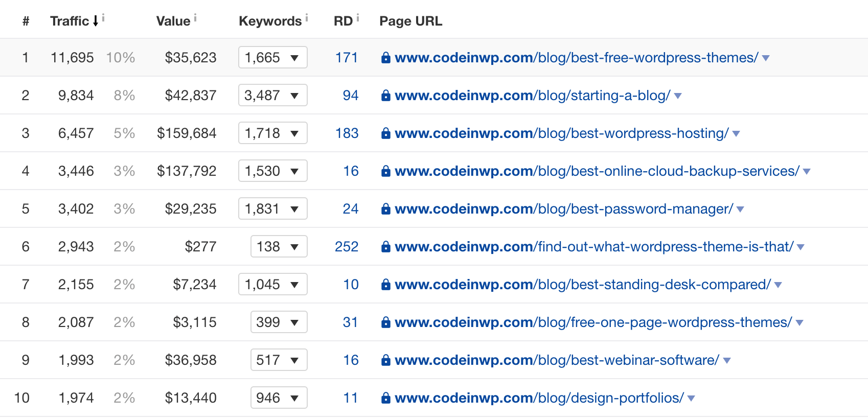Viewport: 868px width, 420px height.
Task: Click the RD column header
Action: (343, 21)
